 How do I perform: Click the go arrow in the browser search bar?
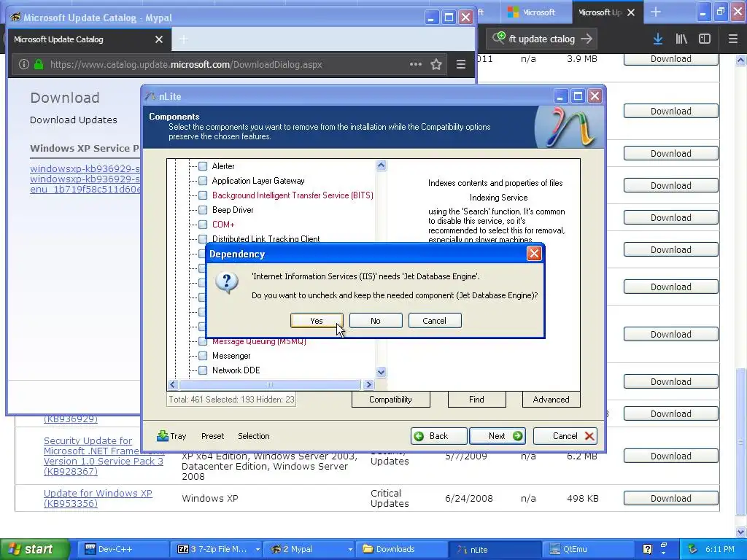point(587,39)
